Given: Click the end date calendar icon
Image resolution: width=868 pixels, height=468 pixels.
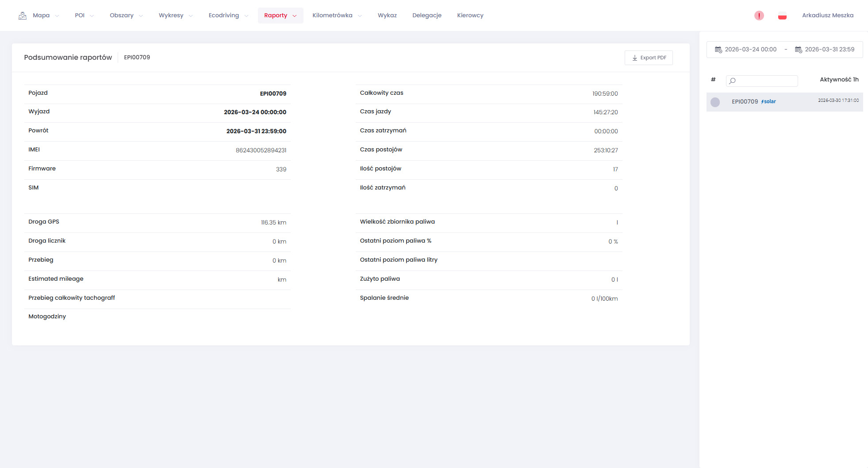Looking at the screenshot, I should click(x=799, y=50).
